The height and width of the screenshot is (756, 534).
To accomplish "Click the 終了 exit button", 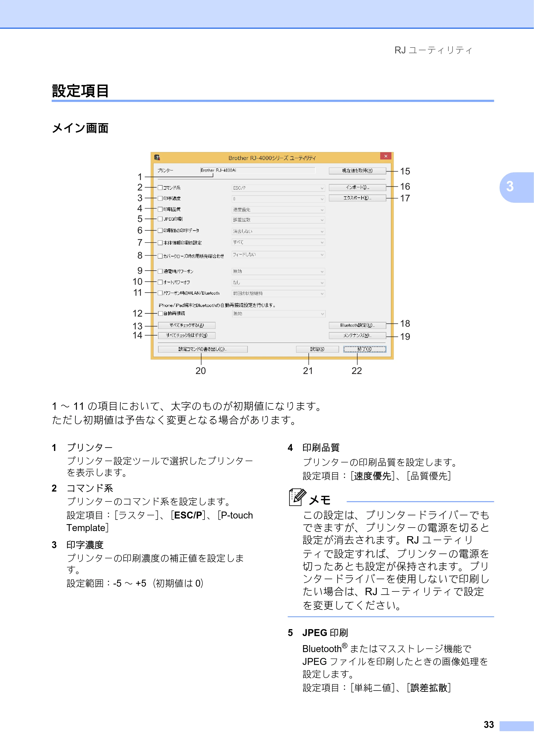I will (364, 349).
